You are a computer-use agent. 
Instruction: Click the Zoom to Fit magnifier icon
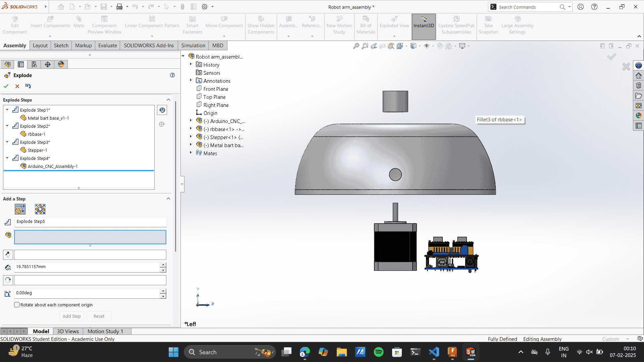(x=356, y=46)
